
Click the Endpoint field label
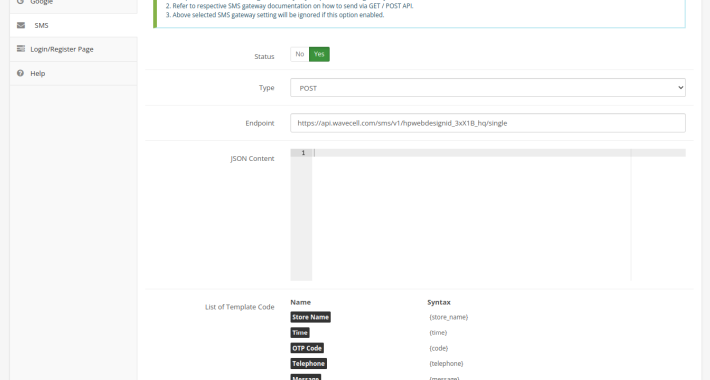tap(260, 123)
